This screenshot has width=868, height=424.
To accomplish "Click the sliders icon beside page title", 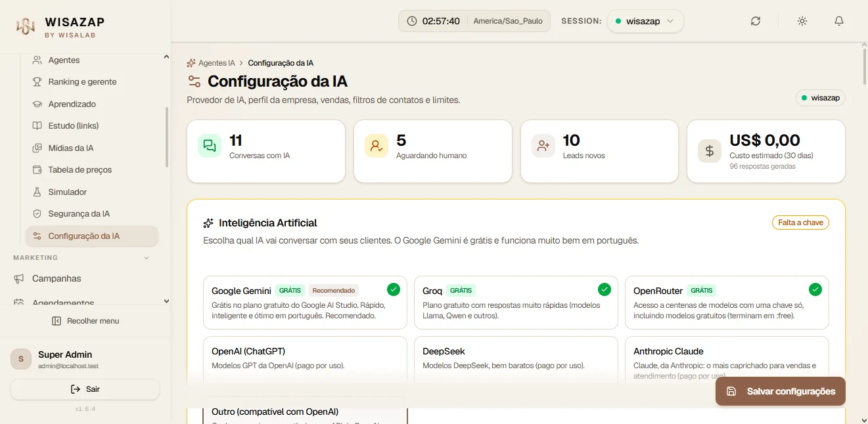I will pyautogui.click(x=194, y=81).
